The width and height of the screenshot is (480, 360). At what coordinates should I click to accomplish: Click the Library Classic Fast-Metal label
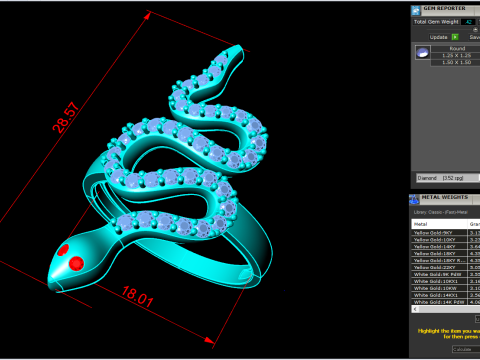tap(441, 212)
